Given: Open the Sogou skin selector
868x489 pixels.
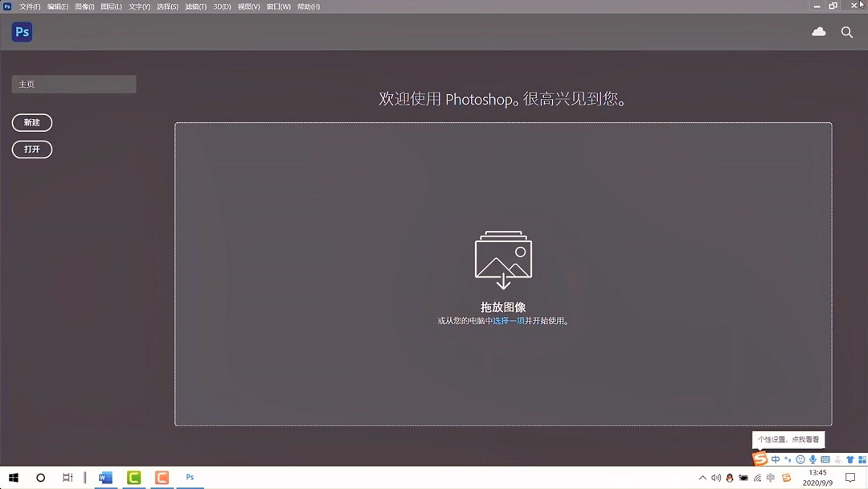Looking at the screenshot, I should click(851, 459).
